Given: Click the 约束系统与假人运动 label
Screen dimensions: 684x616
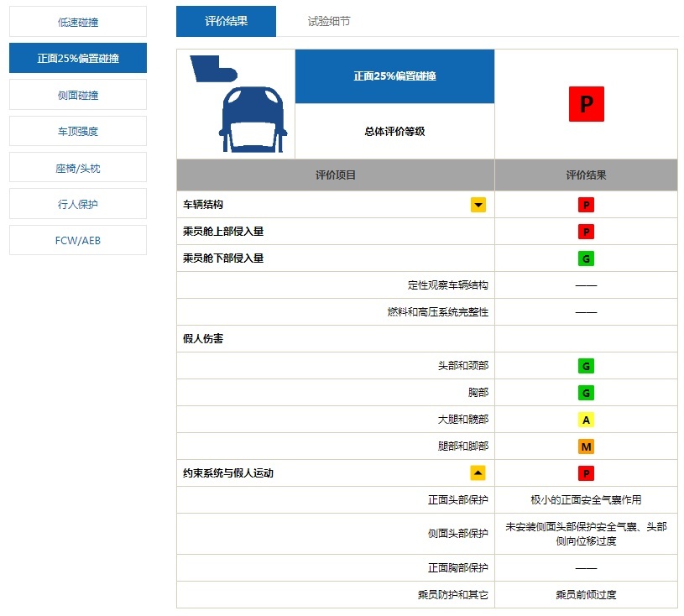Looking at the screenshot, I should 228,472.
